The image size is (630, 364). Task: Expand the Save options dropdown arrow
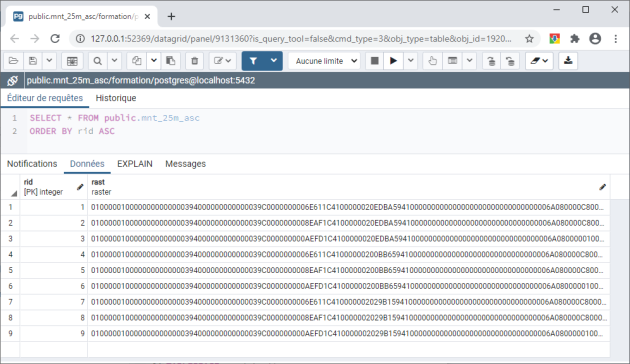[49, 61]
